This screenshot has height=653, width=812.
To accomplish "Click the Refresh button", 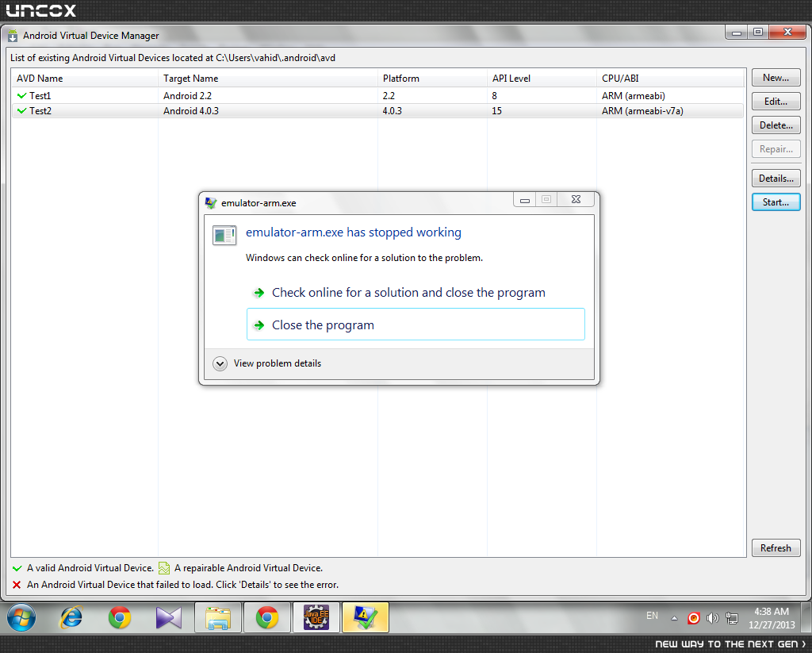I will [776, 547].
